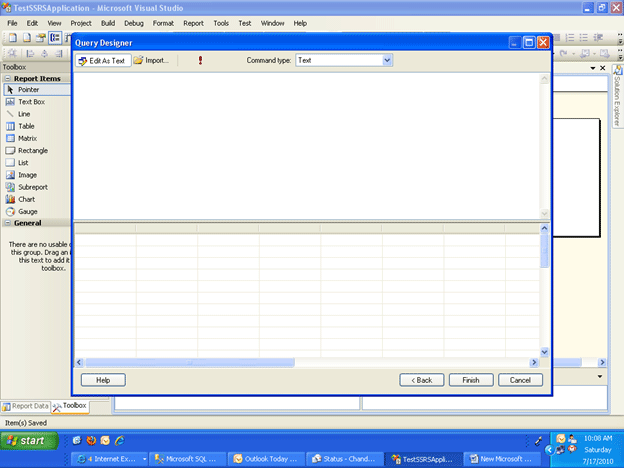Open the View menu
The width and height of the screenshot is (624, 468).
pyautogui.click(x=55, y=23)
